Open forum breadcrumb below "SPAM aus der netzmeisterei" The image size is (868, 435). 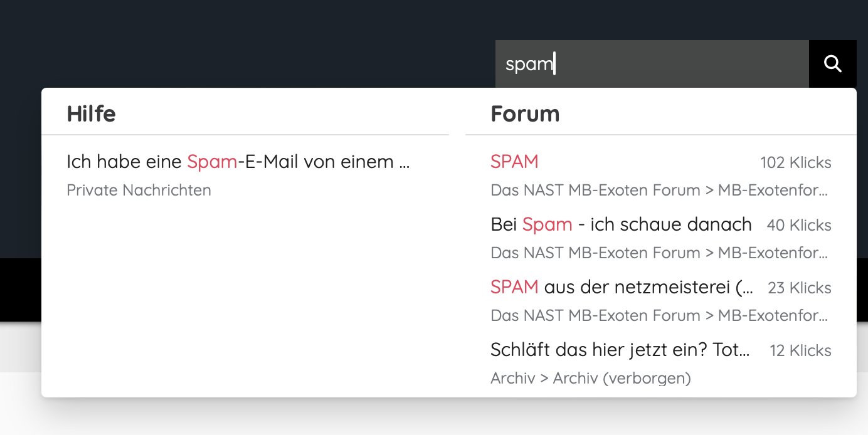(659, 315)
